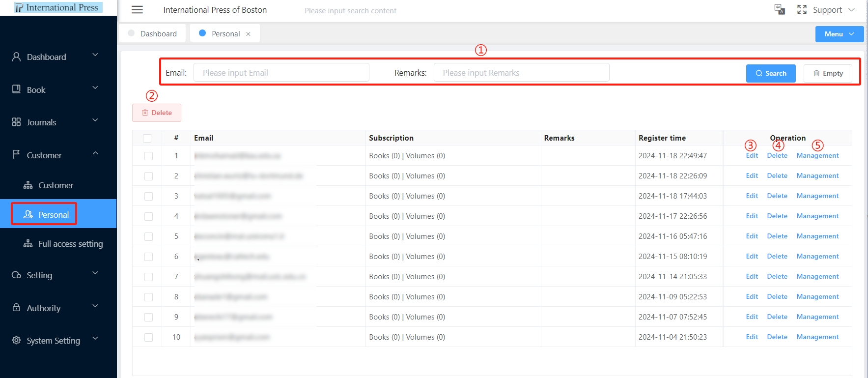
Task: Check the checkbox for row 10
Action: [148, 337]
